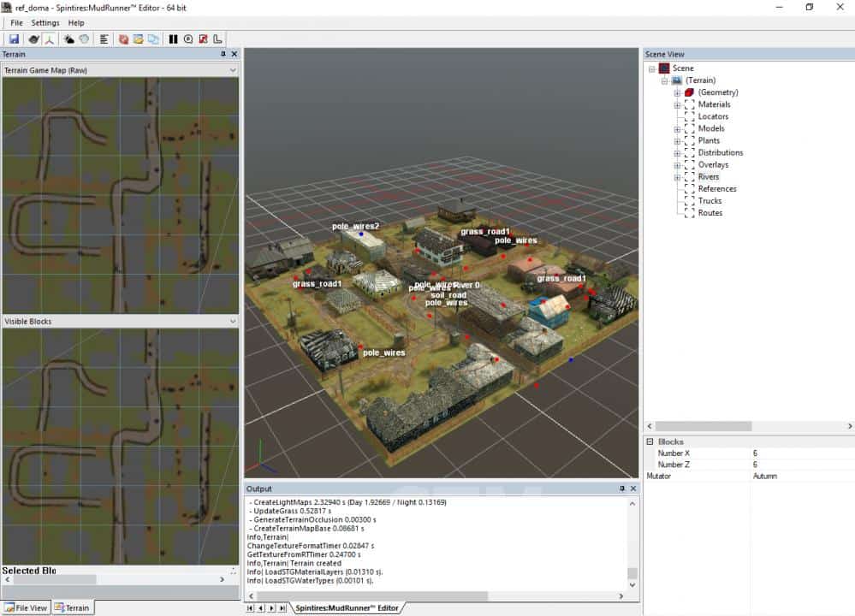Open the Visible Blocks dropdown
This screenshot has height=616, width=855.
click(x=233, y=321)
